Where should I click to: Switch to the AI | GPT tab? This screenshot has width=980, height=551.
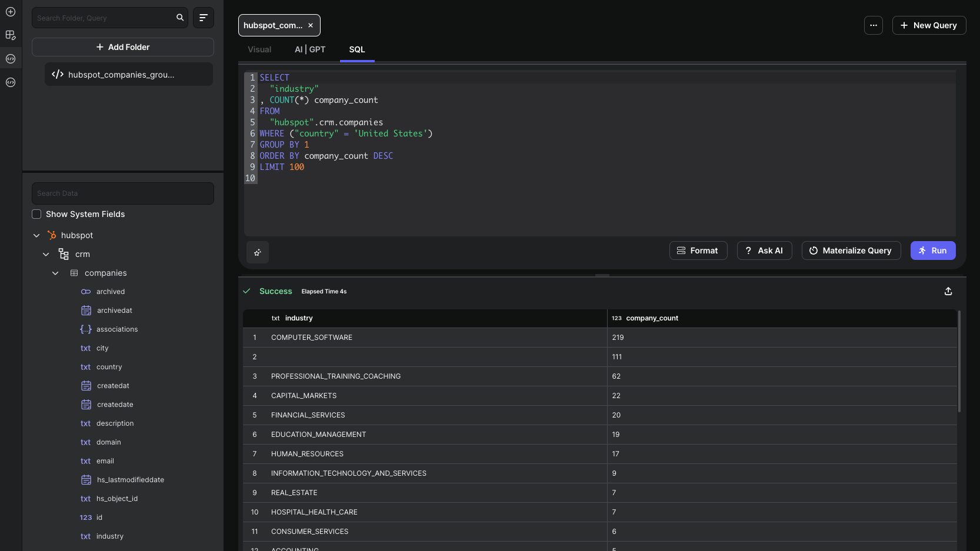coord(310,49)
